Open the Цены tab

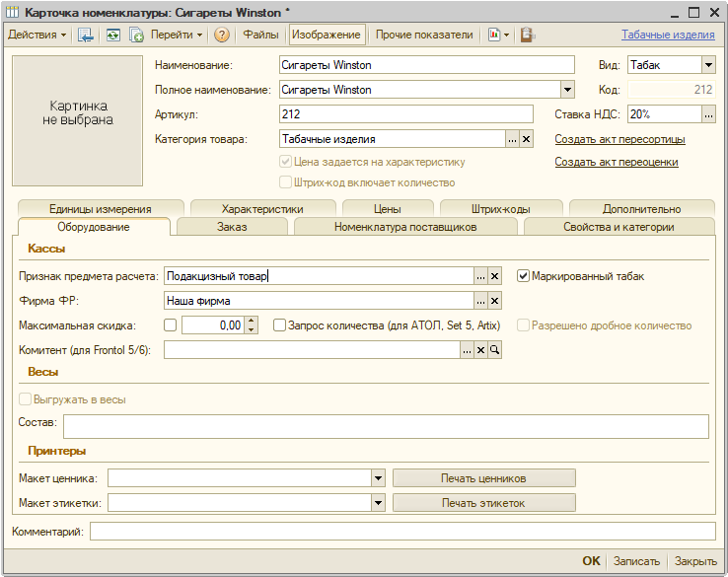tap(388, 208)
